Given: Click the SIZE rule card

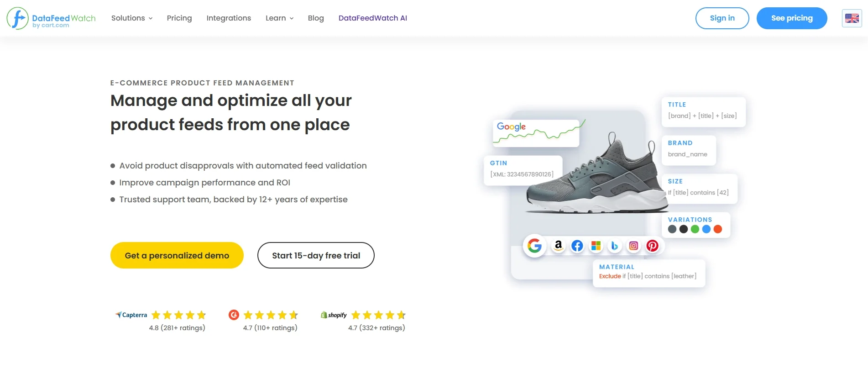Looking at the screenshot, I should click(699, 189).
